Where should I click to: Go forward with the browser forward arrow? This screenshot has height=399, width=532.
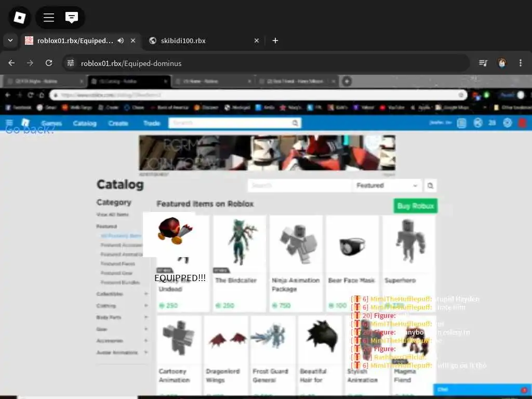click(x=30, y=63)
